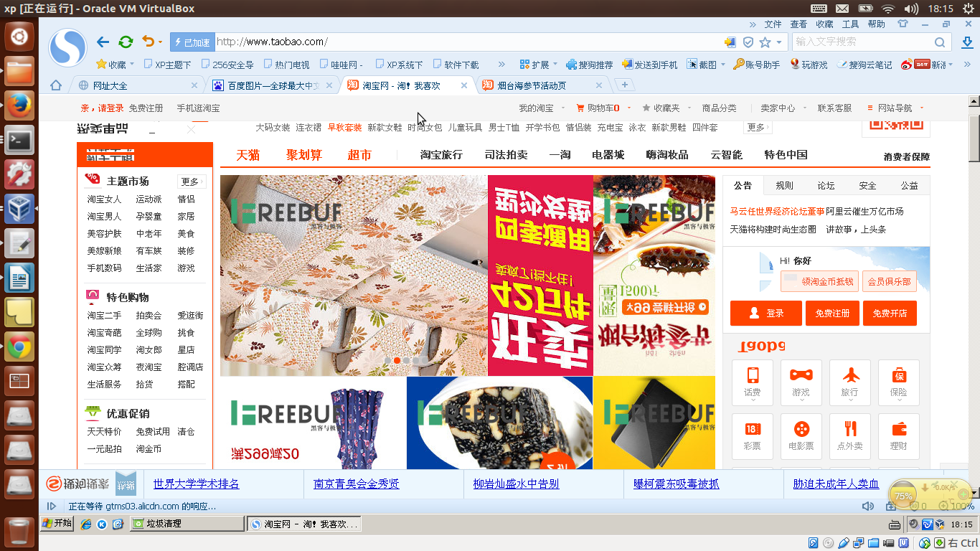The height and width of the screenshot is (551, 980).
Task: Click the 发送到手机 toolbar icon
Action: click(x=649, y=65)
